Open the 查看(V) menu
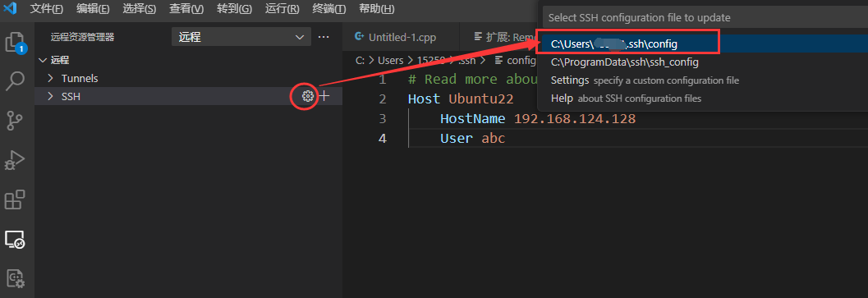This screenshot has height=298, width=868. coord(187,9)
